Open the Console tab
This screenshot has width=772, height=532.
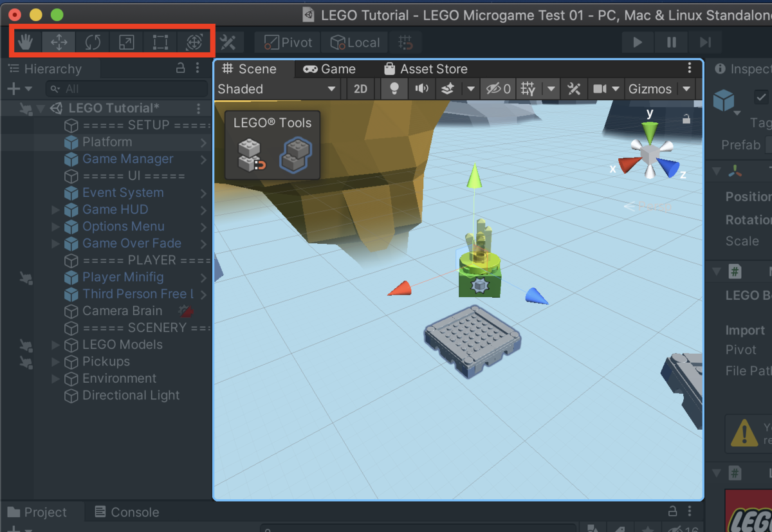127,512
